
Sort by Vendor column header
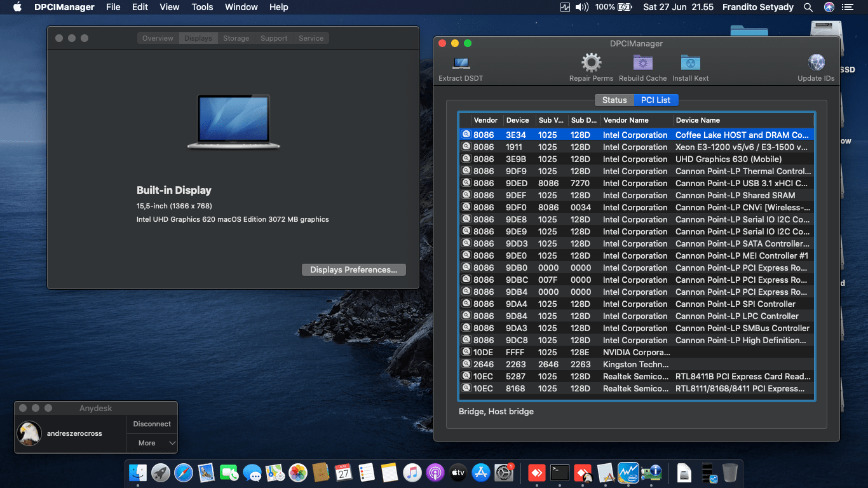click(x=486, y=120)
